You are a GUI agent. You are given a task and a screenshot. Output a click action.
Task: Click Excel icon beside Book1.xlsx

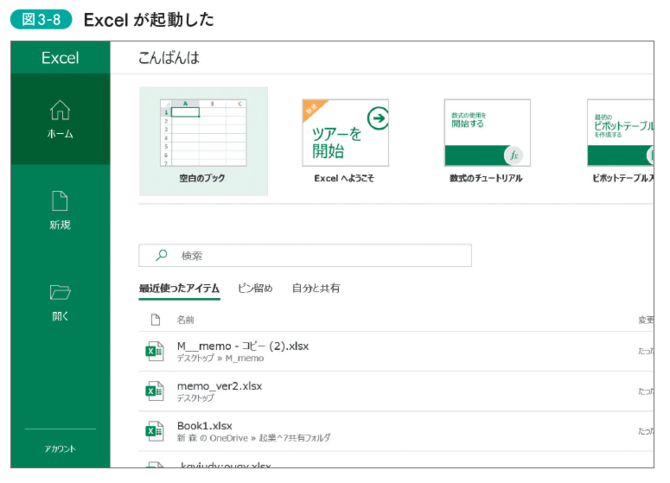155,431
